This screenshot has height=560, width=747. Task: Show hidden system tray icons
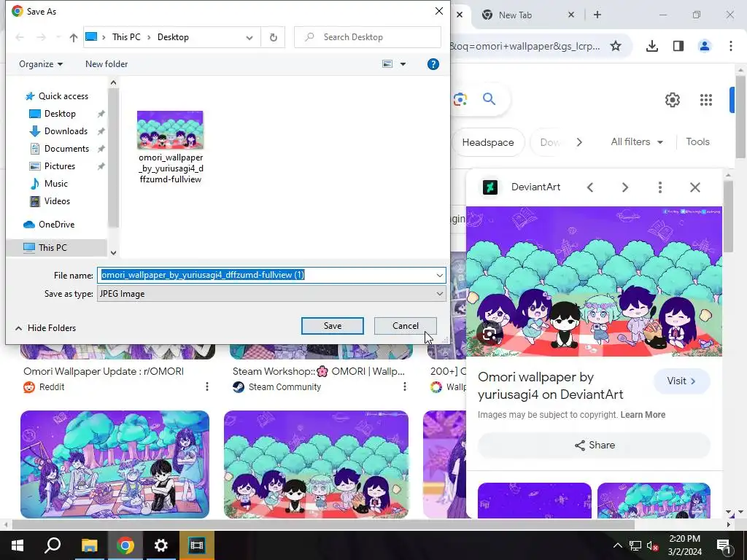[617, 545]
